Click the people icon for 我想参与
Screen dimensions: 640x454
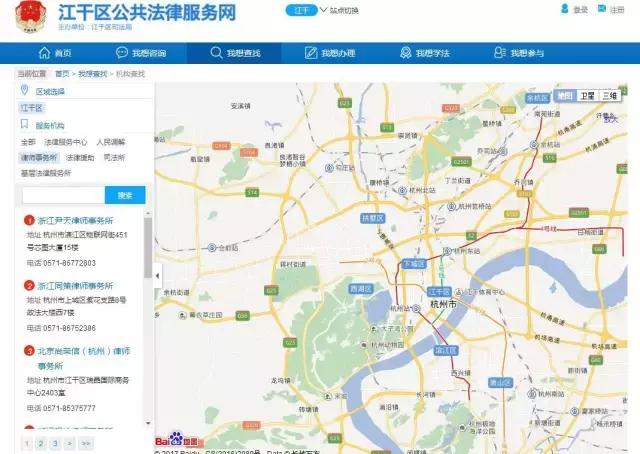tap(500, 53)
